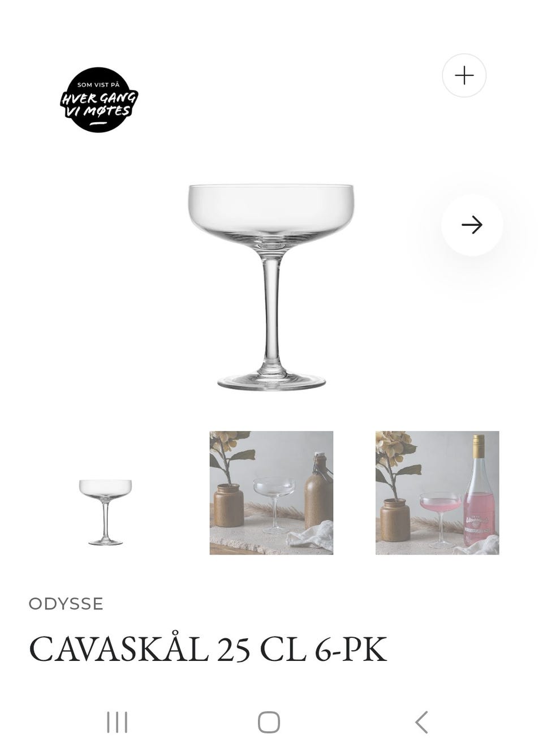The height and width of the screenshot is (756, 543).
Task: Select thumbnail with pink drink bottle
Action: (x=437, y=493)
